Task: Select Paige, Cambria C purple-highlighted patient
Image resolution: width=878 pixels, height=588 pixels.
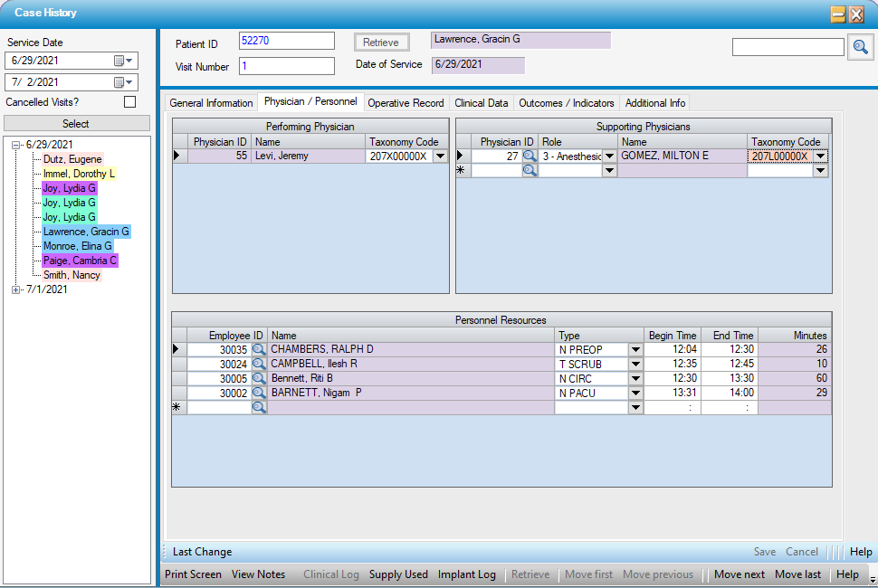Action: coord(80,261)
